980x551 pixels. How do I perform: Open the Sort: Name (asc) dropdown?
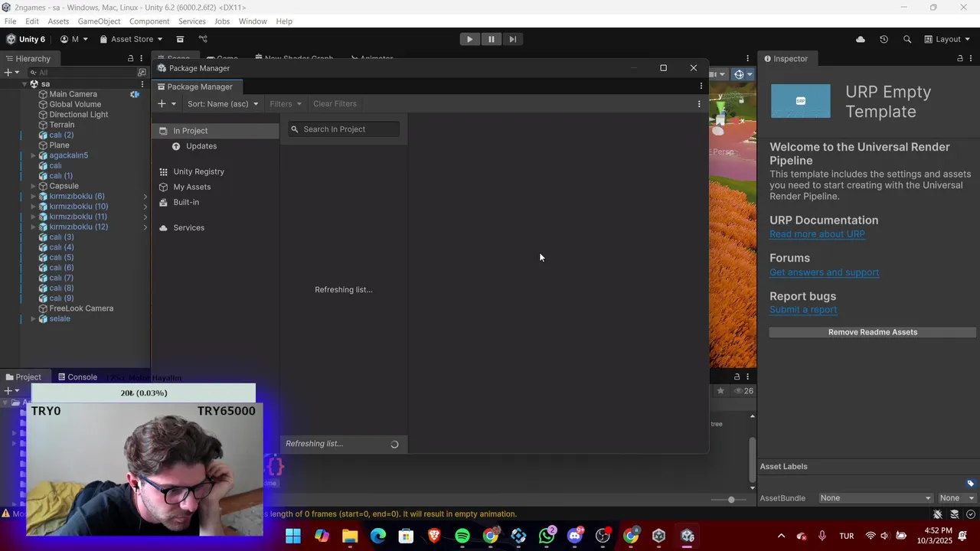pos(223,104)
